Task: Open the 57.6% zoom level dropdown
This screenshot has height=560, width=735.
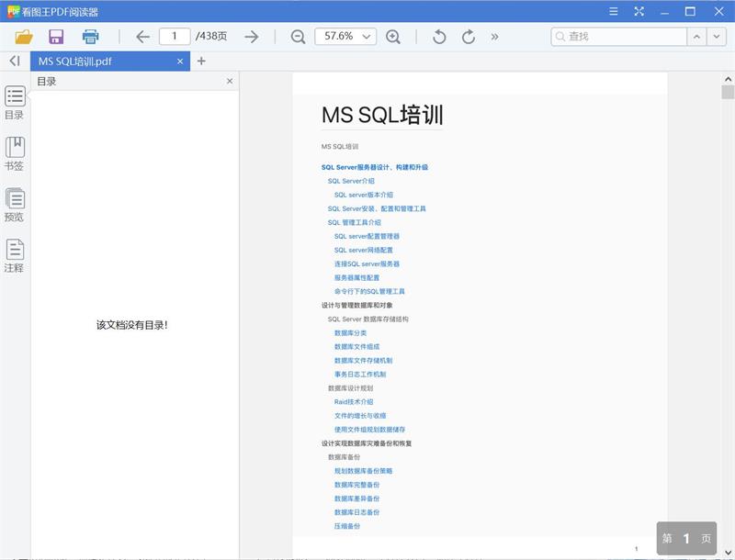Action: click(347, 36)
